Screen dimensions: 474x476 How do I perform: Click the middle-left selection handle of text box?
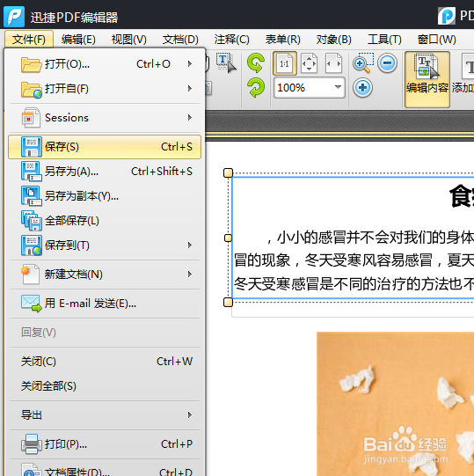228,238
